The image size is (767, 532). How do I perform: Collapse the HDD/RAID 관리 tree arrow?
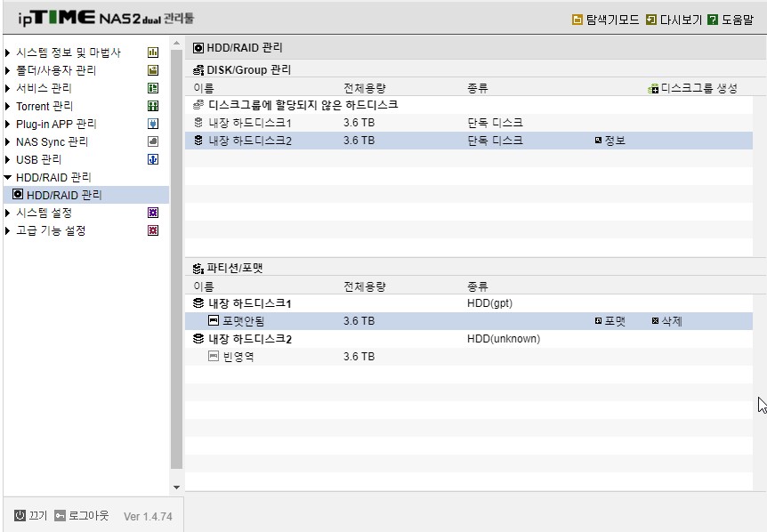[x=7, y=177]
